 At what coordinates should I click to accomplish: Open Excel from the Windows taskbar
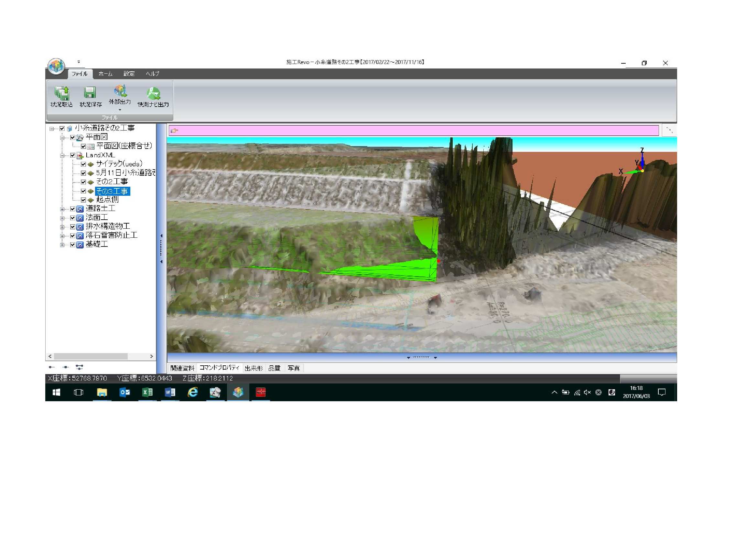pos(147,392)
